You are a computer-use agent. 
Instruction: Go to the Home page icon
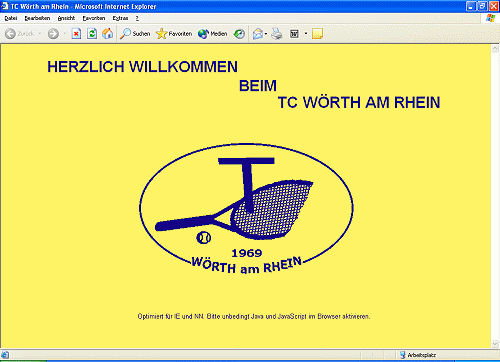[x=107, y=34]
